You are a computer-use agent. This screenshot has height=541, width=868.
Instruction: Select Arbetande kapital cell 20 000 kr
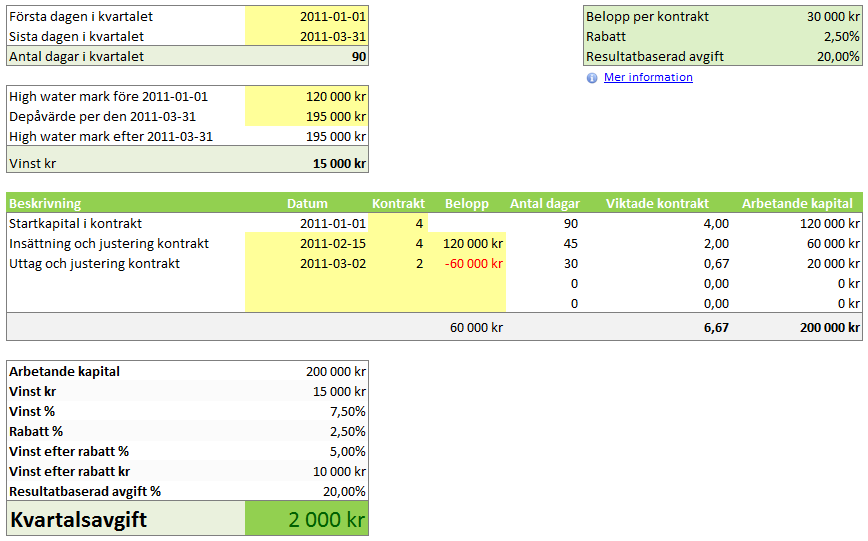pyautogui.click(x=833, y=263)
